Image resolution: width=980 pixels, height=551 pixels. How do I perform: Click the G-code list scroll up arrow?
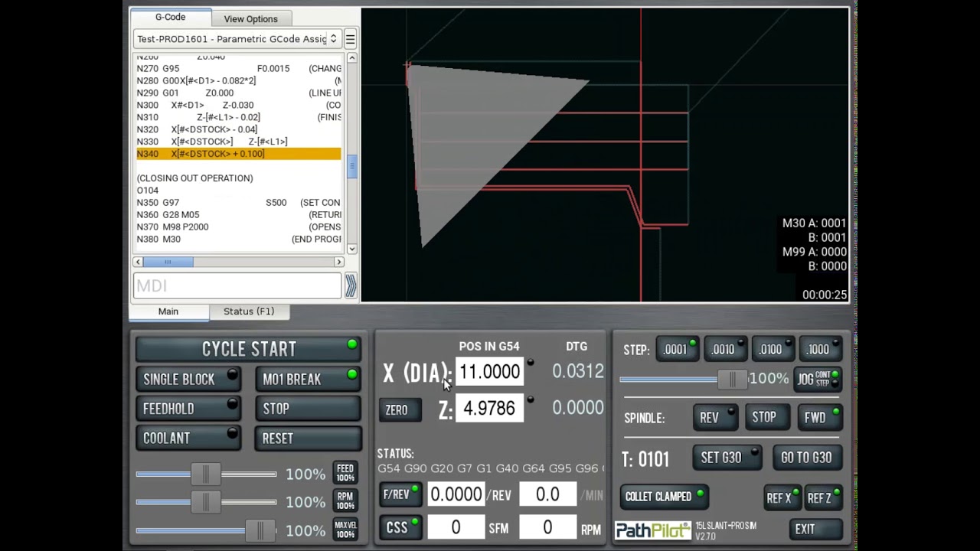tap(351, 58)
